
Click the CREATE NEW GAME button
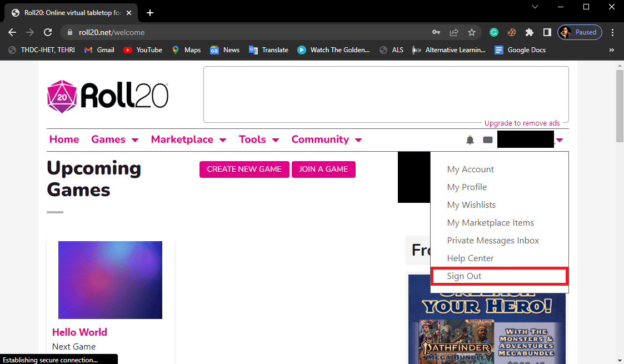pos(244,169)
